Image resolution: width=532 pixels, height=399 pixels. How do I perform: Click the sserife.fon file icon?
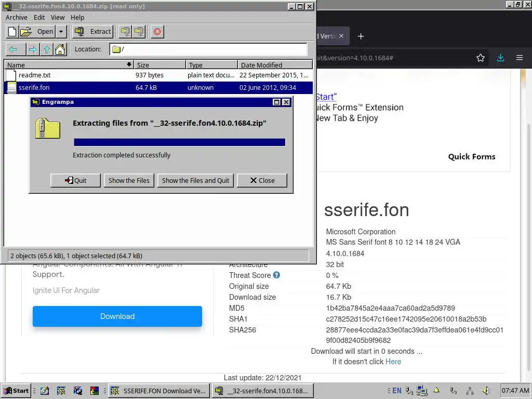pos(11,87)
